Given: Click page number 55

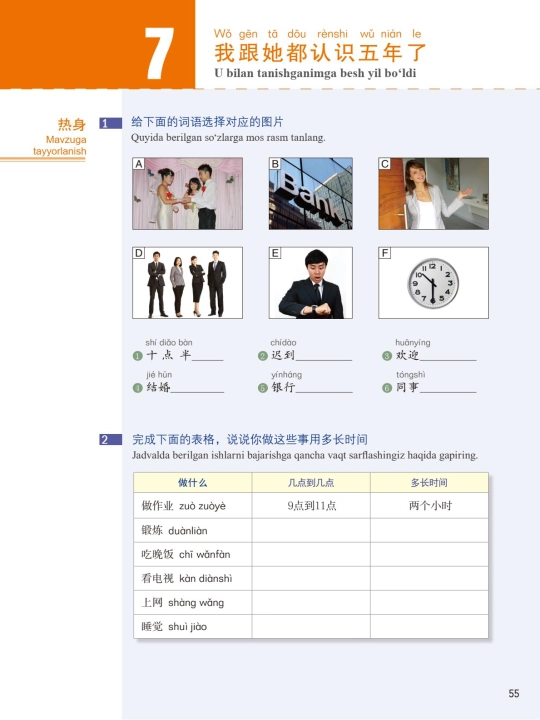Looking at the screenshot, I should pyautogui.click(x=514, y=693).
